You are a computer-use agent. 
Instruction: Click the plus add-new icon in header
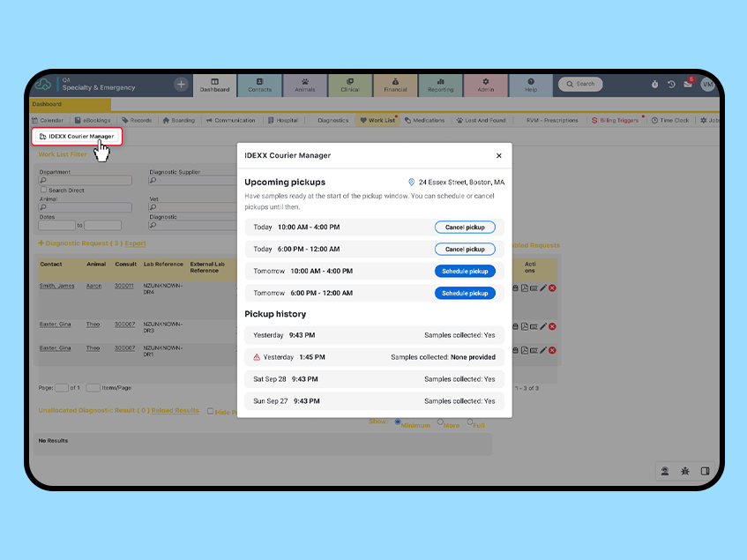point(181,85)
